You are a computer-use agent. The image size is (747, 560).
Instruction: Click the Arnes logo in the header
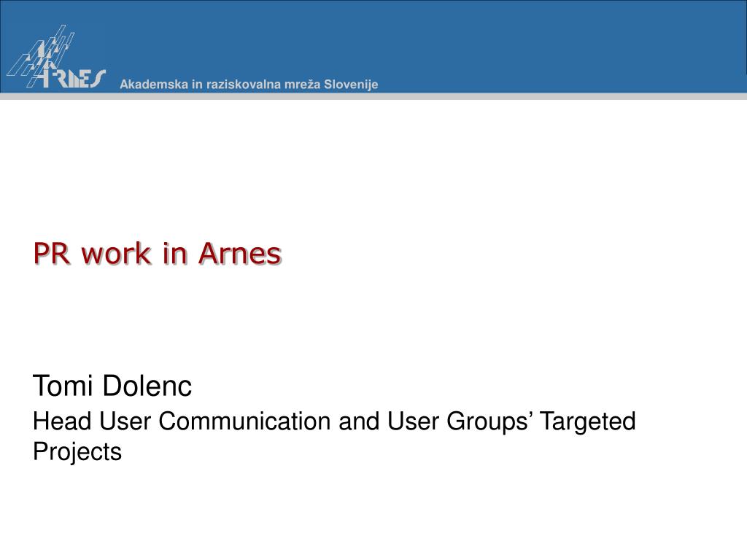click(x=55, y=57)
